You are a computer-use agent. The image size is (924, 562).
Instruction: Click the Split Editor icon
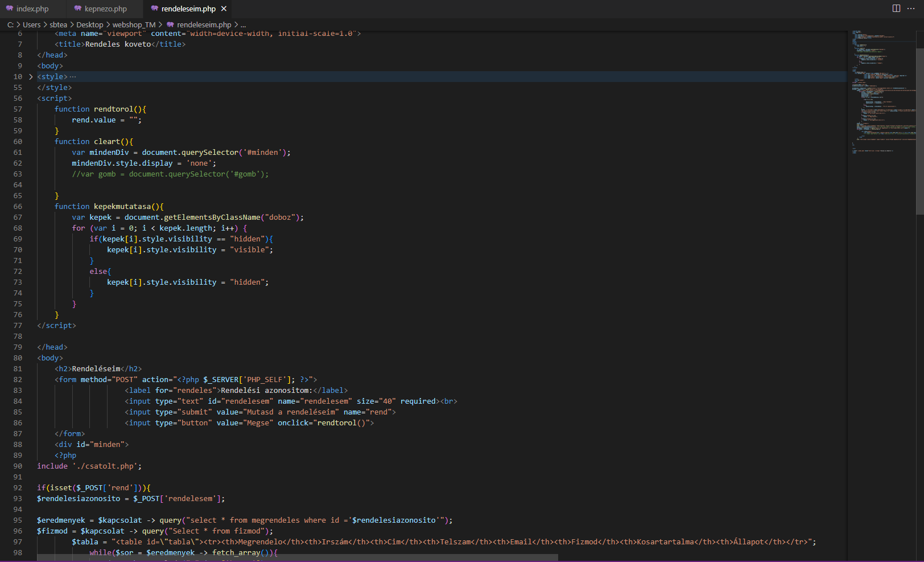(896, 9)
